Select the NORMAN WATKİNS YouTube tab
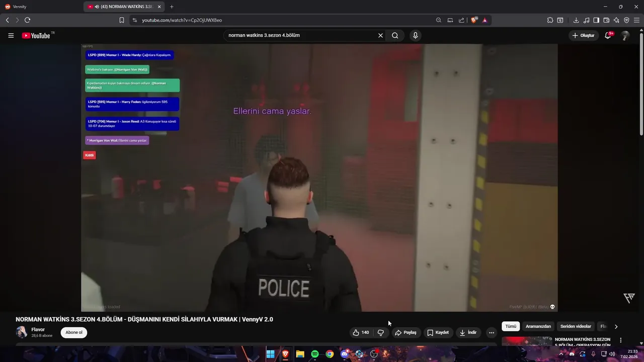Image resolution: width=644 pixels, height=362 pixels. coord(123,7)
